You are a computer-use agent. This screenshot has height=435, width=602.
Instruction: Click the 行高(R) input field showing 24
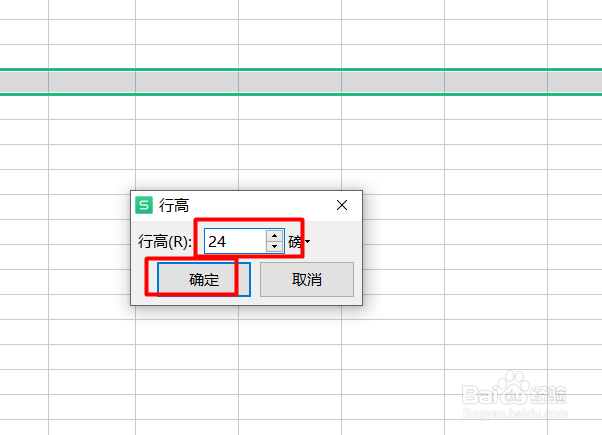click(235, 241)
